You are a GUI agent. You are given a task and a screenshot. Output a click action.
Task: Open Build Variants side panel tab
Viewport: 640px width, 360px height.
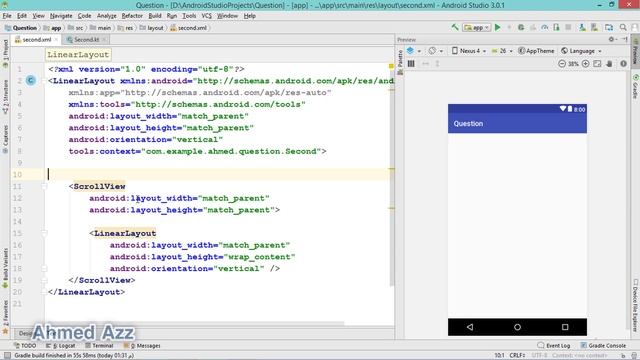[x=5, y=267]
